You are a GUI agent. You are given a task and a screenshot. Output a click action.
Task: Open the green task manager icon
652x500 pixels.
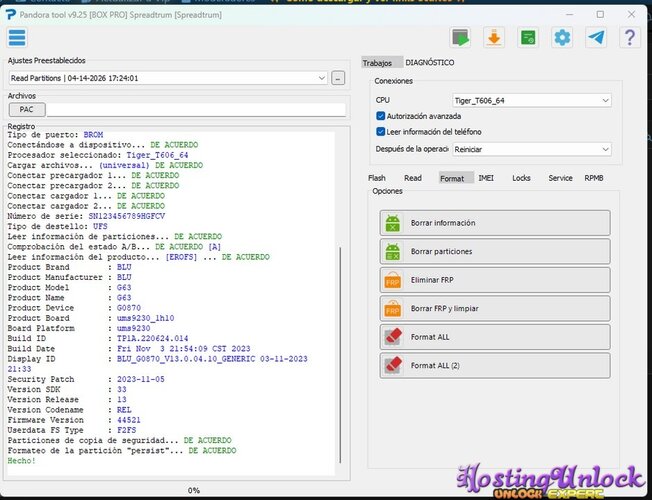[x=528, y=38]
